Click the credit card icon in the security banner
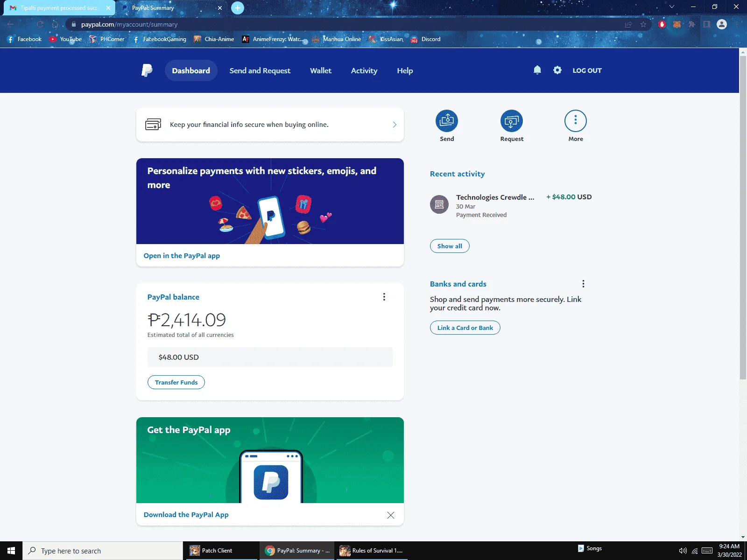 [x=153, y=124]
